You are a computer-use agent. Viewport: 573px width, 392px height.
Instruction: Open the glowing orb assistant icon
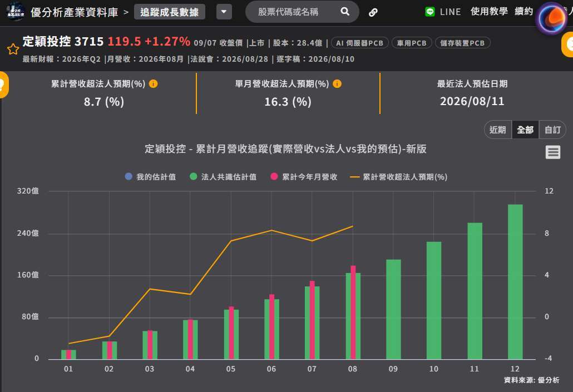[x=552, y=18]
